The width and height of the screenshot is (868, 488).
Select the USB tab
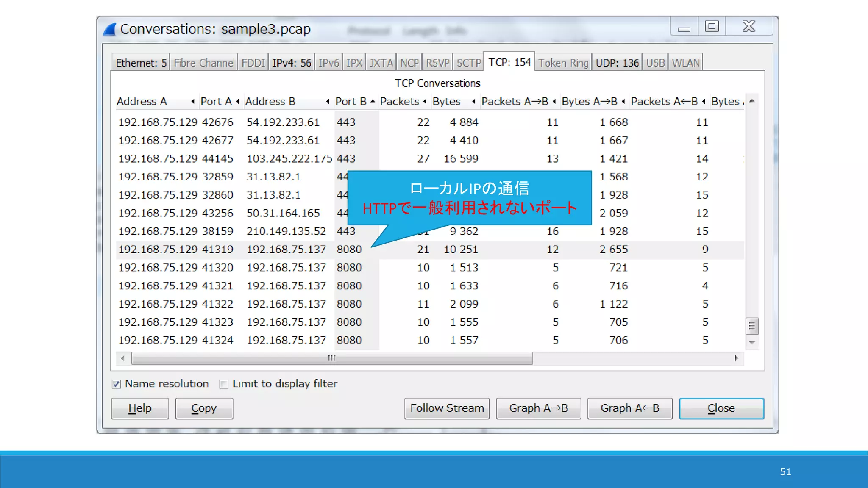(655, 63)
